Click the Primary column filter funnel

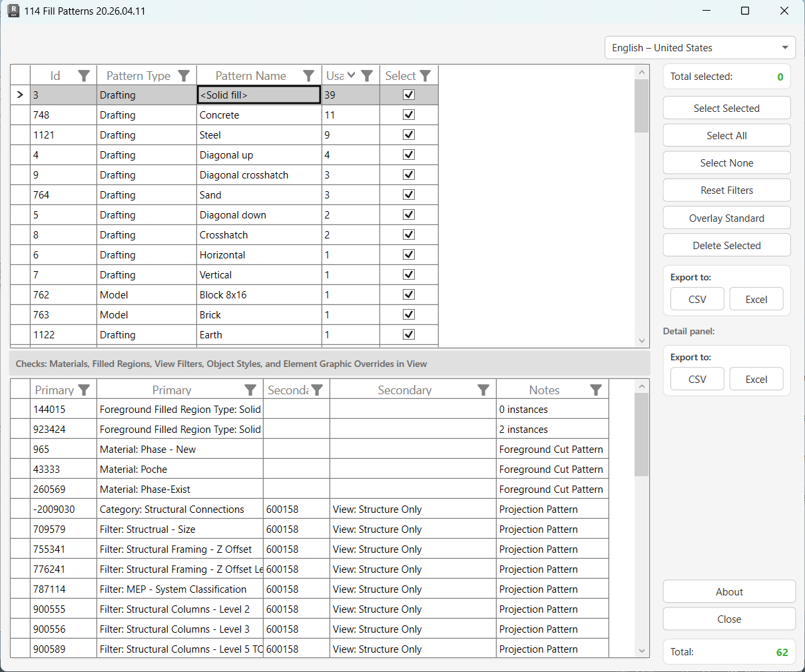(84, 390)
